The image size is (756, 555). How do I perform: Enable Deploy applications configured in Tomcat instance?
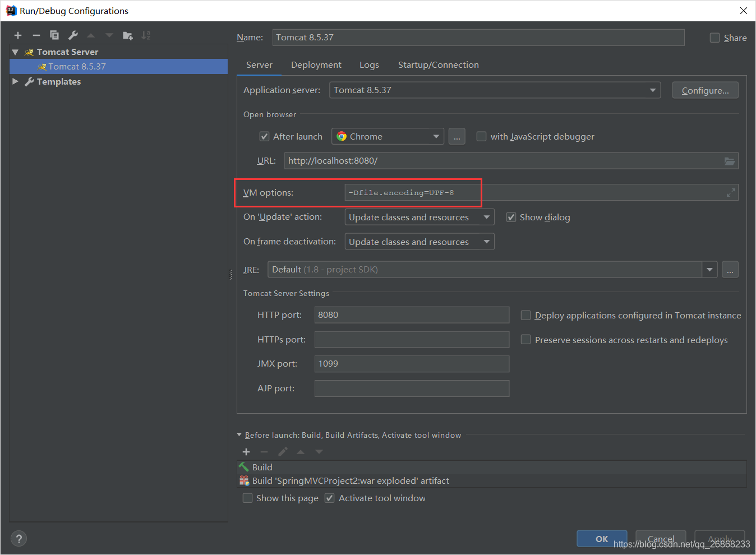(525, 315)
